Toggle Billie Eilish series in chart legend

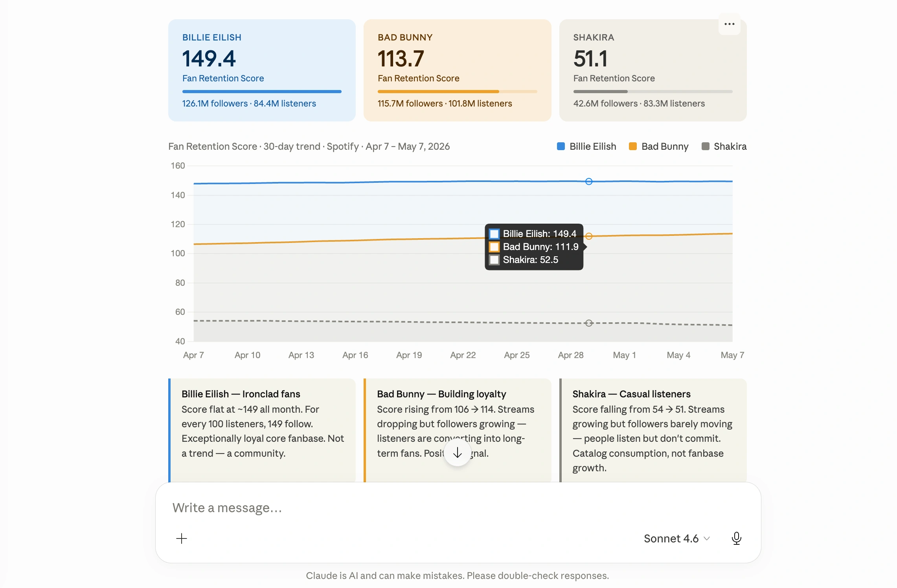(x=586, y=146)
